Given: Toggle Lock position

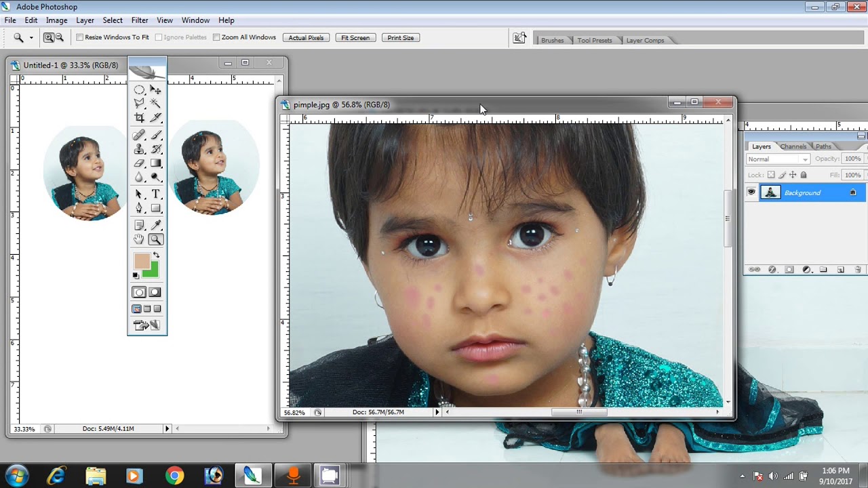Looking at the screenshot, I should pos(793,175).
